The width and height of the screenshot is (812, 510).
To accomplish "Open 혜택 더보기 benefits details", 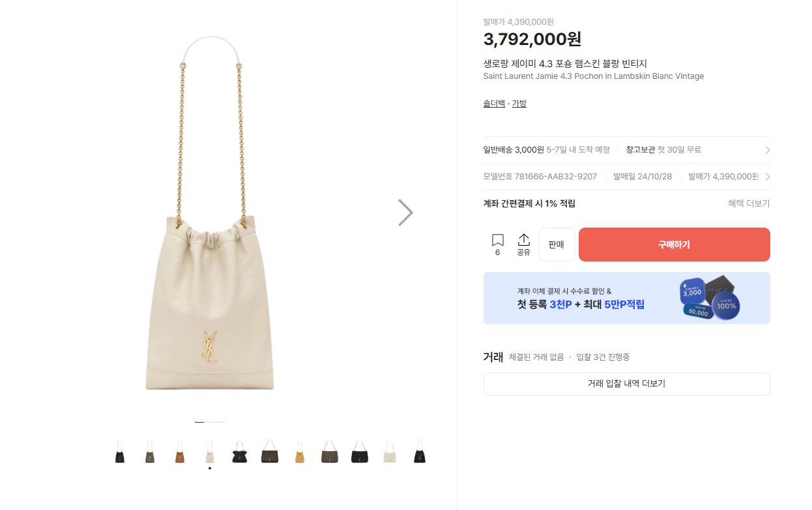I will (749, 203).
